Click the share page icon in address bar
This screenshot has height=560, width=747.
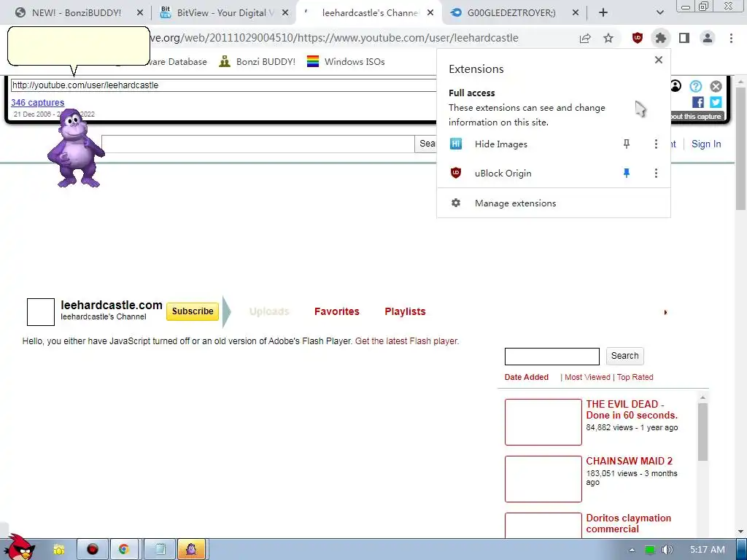tap(585, 38)
